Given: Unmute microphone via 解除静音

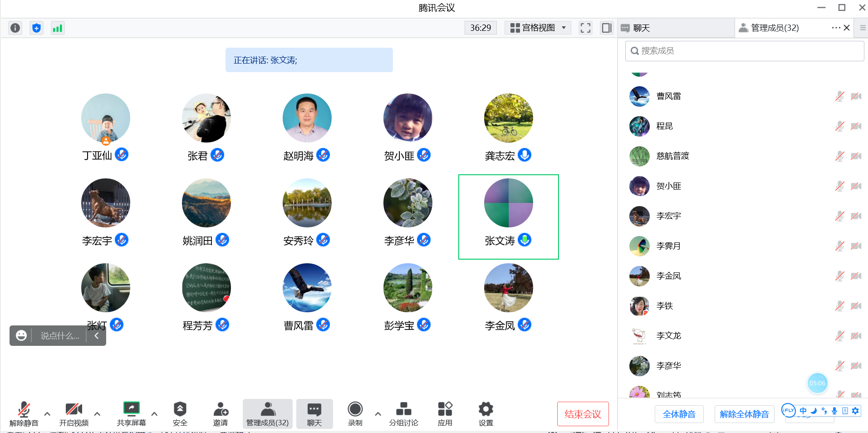Looking at the screenshot, I should (24, 413).
